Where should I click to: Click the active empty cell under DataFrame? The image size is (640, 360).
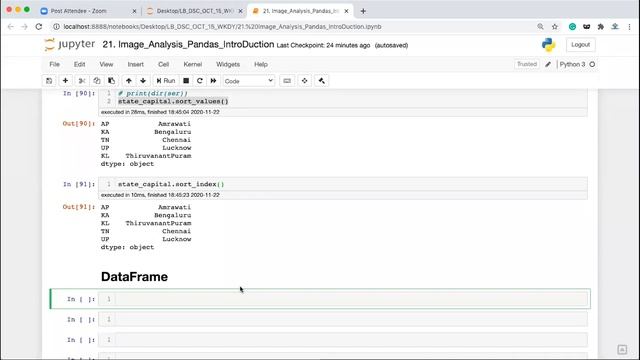343,299
